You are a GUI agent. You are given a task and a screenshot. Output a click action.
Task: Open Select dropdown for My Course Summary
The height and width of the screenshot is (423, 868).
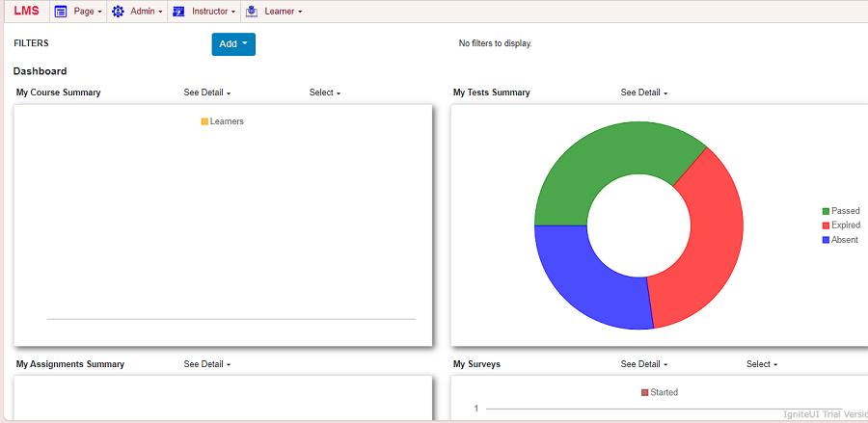(x=324, y=93)
